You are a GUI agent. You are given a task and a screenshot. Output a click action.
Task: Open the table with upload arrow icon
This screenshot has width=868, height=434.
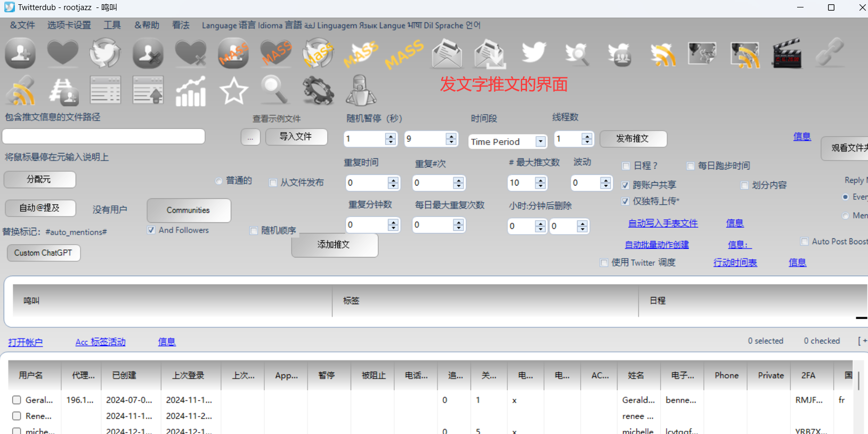(148, 90)
